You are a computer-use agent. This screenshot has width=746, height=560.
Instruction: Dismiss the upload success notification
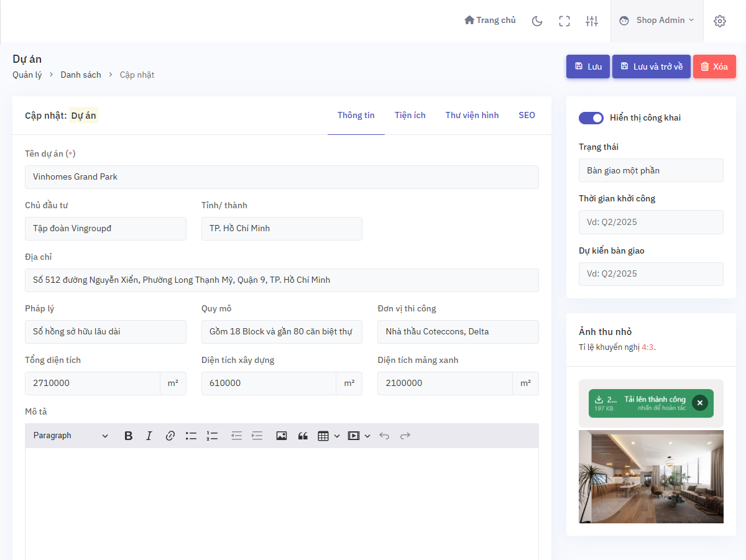click(700, 403)
